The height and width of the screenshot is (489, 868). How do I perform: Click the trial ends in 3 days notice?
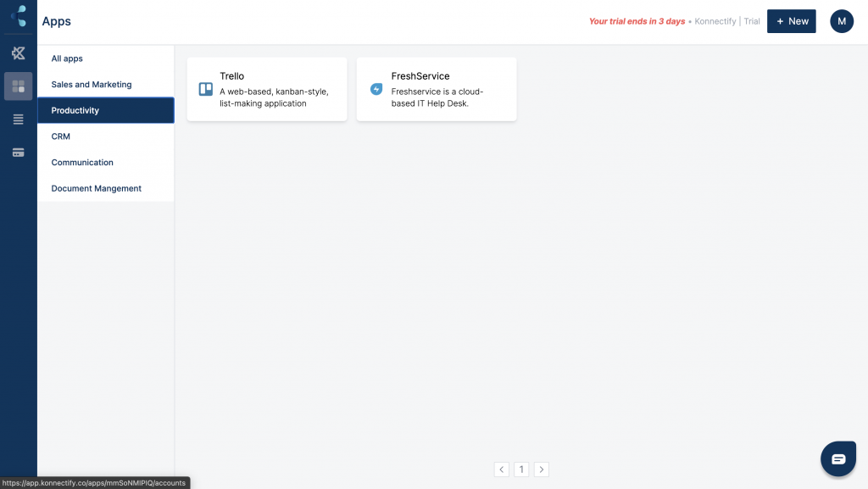(x=637, y=21)
